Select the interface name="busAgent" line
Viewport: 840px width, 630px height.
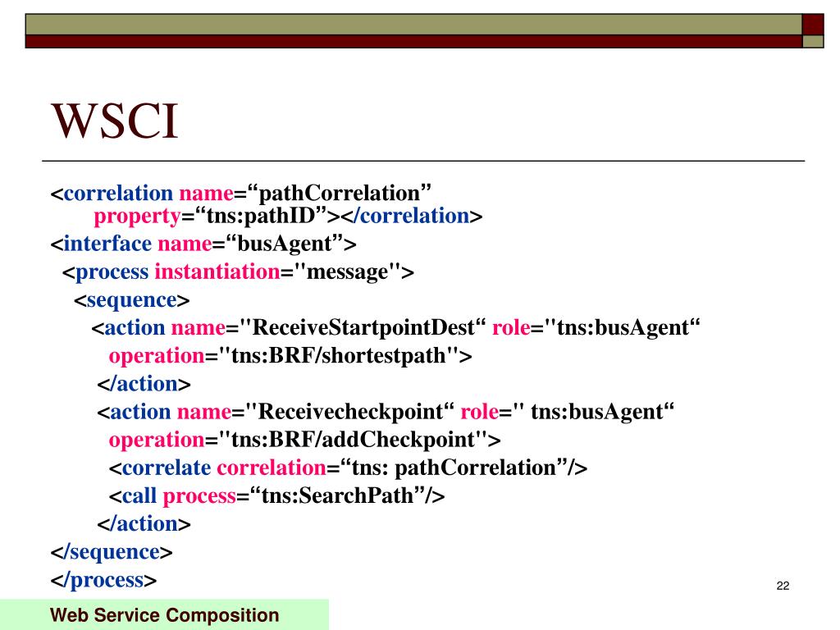pos(203,244)
